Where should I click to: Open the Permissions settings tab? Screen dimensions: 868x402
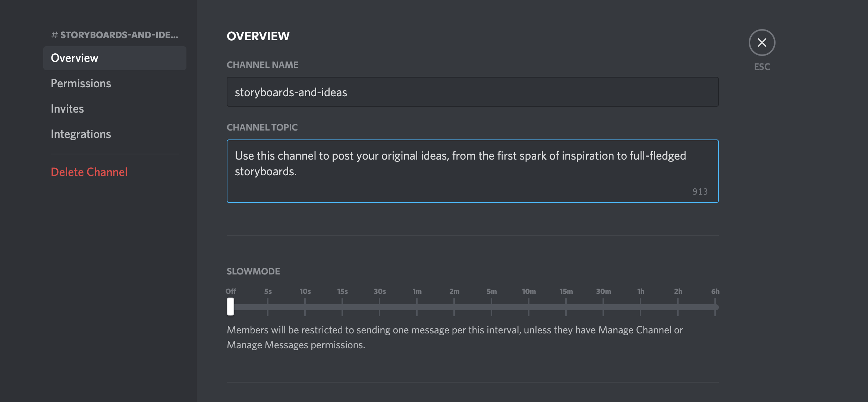click(x=81, y=84)
